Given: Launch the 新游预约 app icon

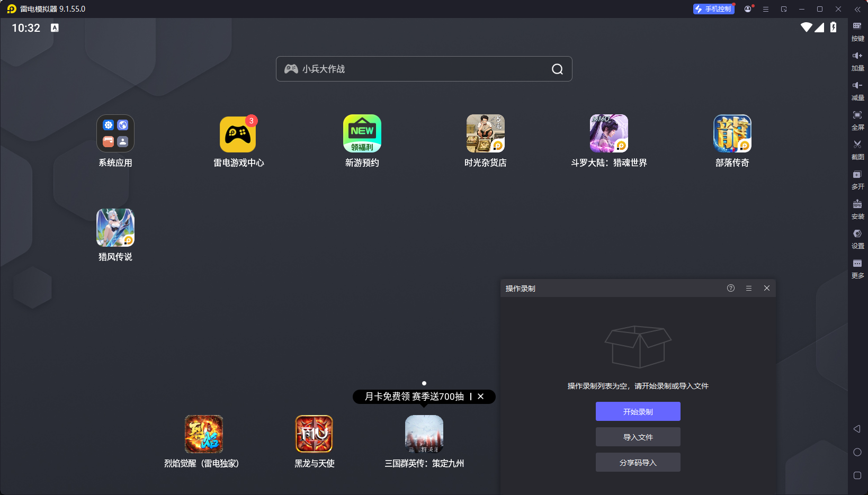Looking at the screenshot, I should pos(362,134).
